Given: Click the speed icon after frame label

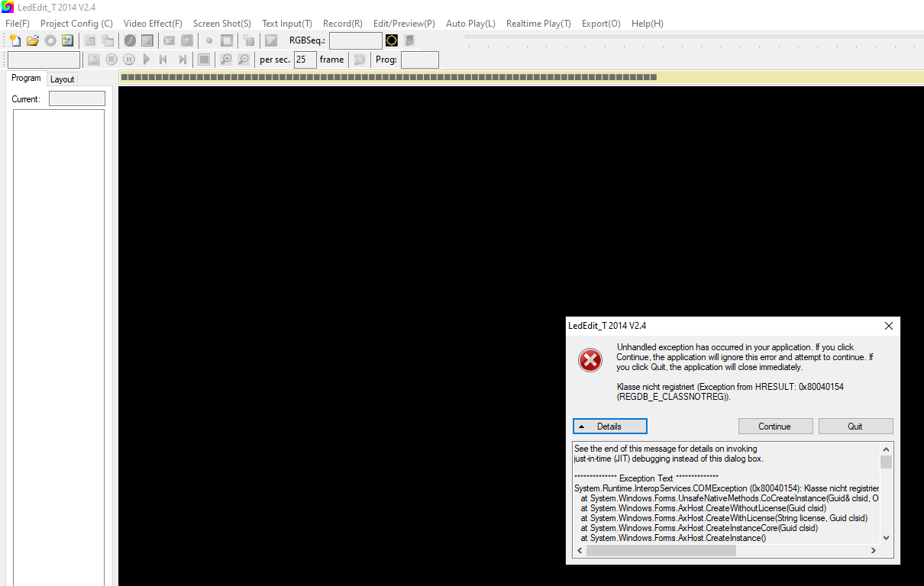Looking at the screenshot, I should pyautogui.click(x=360, y=60).
